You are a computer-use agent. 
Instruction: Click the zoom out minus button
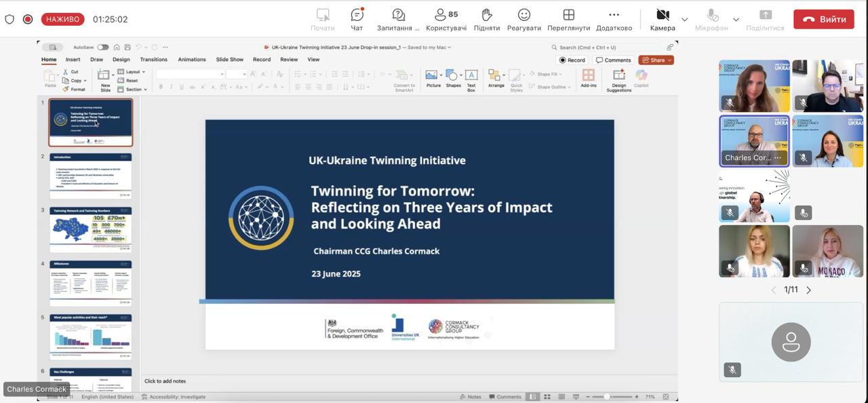tap(587, 397)
